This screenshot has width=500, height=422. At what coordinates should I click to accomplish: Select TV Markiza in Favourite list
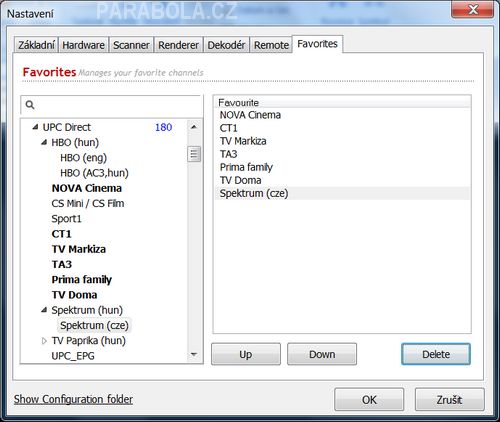[x=342, y=141]
